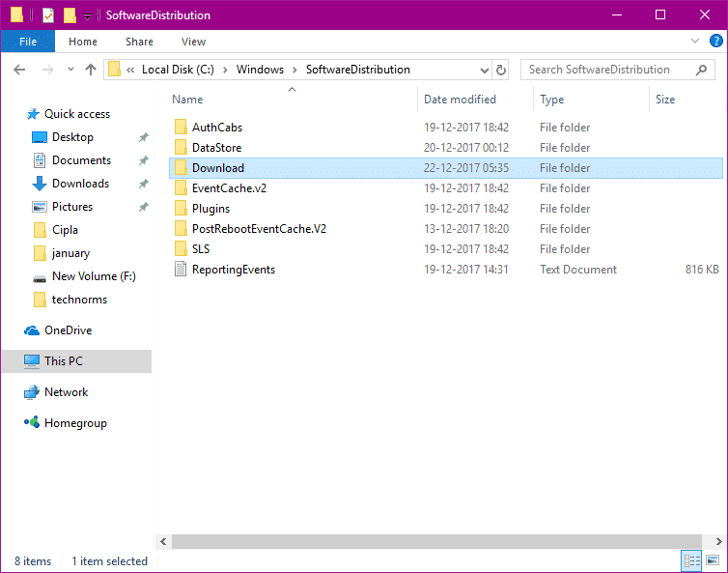This screenshot has width=728, height=573.
Task: Click the horizontal scrollbar right arrow
Action: click(x=718, y=541)
